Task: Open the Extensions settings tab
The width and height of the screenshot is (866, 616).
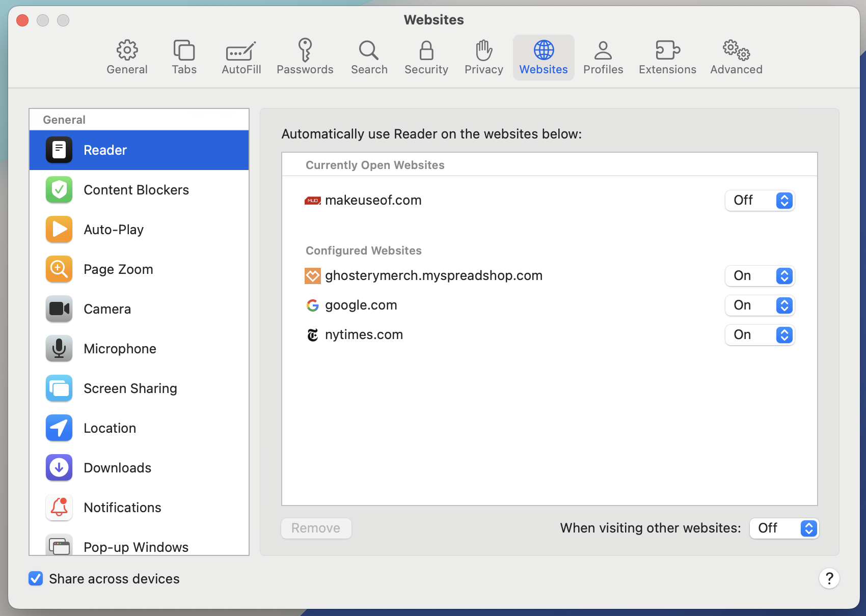Action: pos(667,57)
